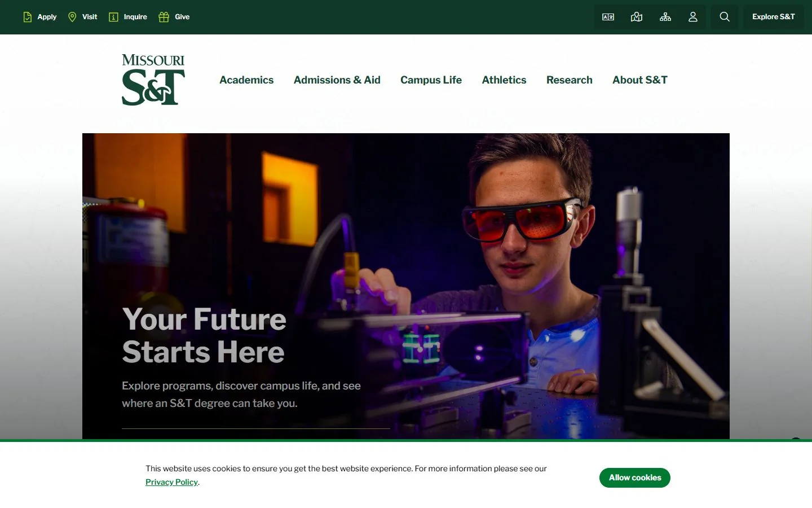Screen dimensions: 812x508
Task: Open the Explore S&T menu
Action: 773,17
